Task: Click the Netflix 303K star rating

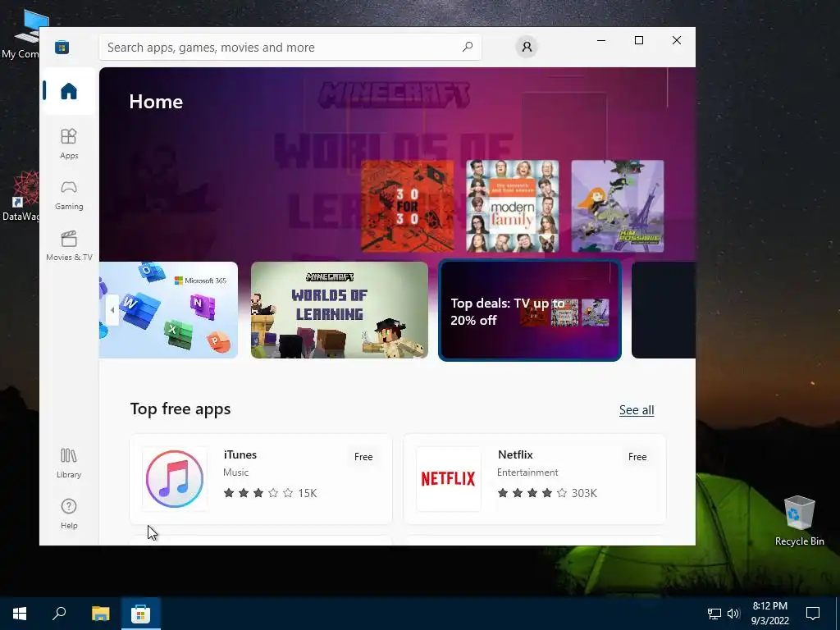Action: coord(547,493)
